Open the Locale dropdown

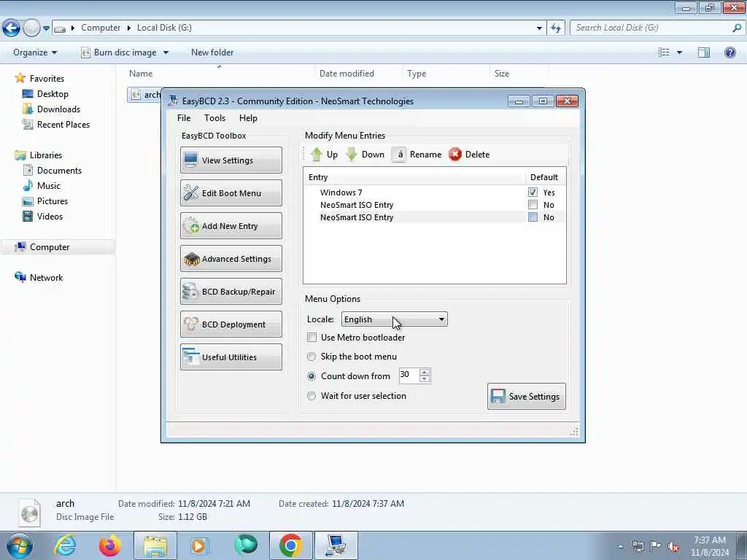click(395, 319)
